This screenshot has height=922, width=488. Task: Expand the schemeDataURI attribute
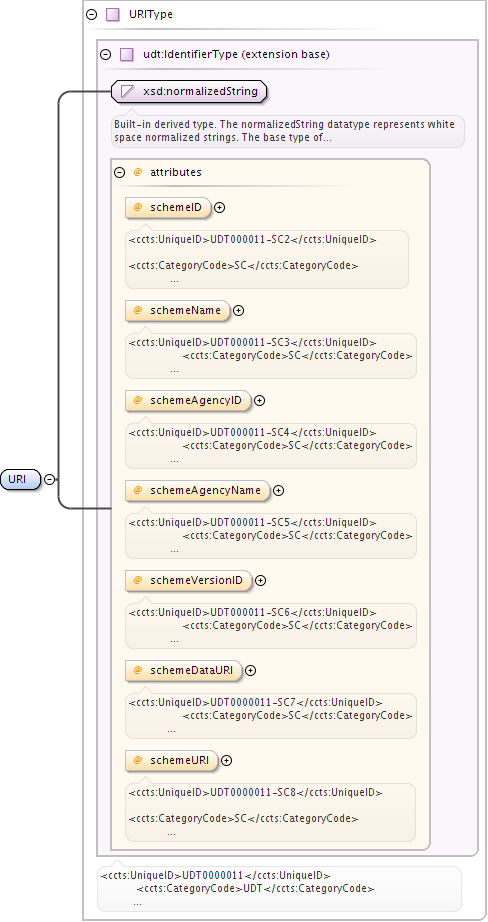[250, 670]
